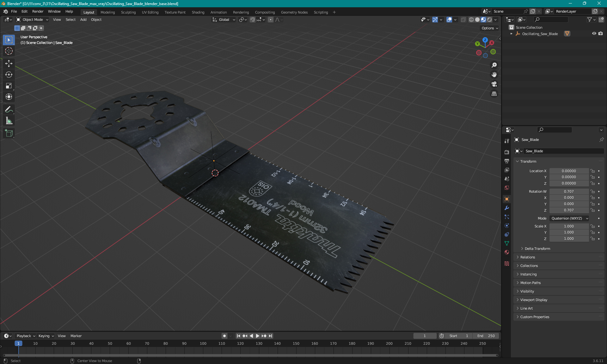Image resolution: width=607 pixels, height=364 pixels.
Task: Open the Texture properties tab
Action: click(x=507, y=264)
